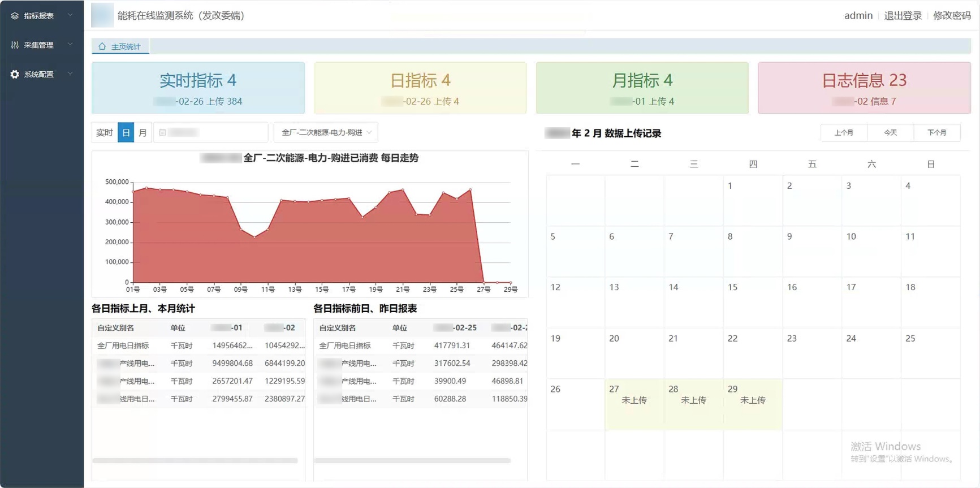Select calendar day 27 marked 未上传
980x488 pixels.
click(634, 404)
